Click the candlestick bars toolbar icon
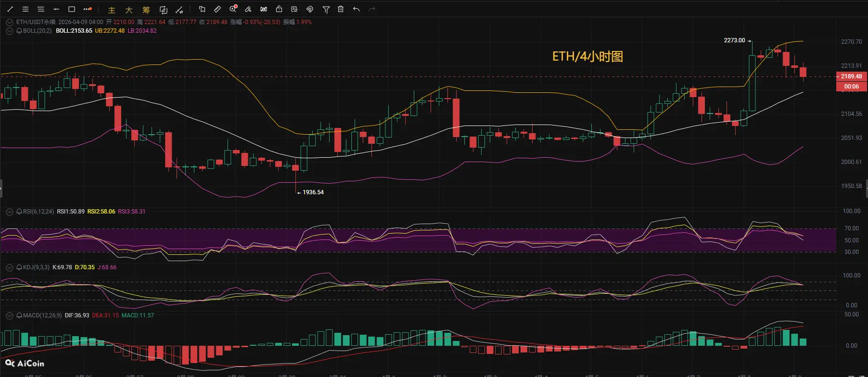The width and height of the screenshot is (868, 377). pyautogui.click(x=264, y=9)
